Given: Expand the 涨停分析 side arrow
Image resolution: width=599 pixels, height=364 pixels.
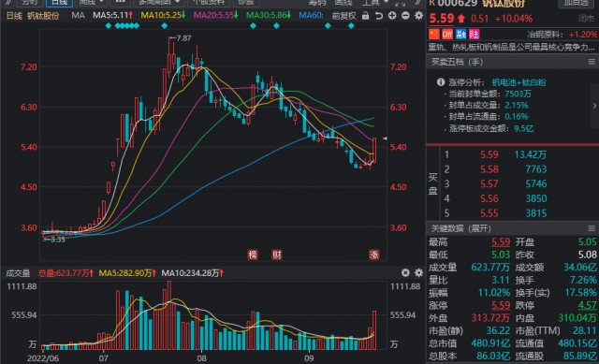Looking at the screenshot, I should tap(594, 106).
